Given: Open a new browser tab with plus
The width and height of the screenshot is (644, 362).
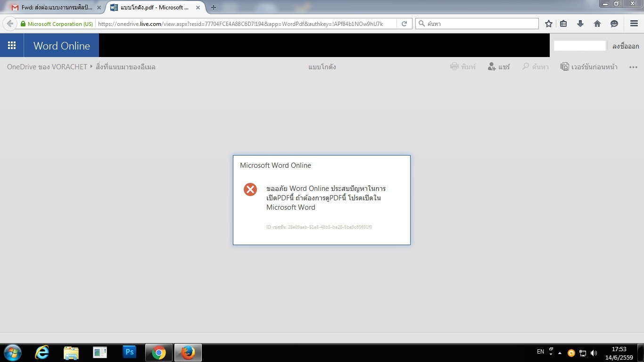Looking at the screenshot, I should (x=214, y=8).
